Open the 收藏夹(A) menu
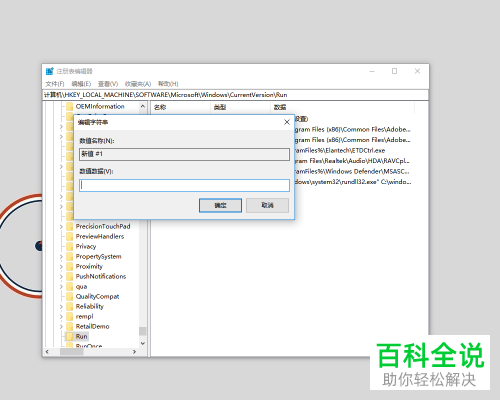Image resolution: width=500 pixels, height=400 pixels. tap(138, 84)
